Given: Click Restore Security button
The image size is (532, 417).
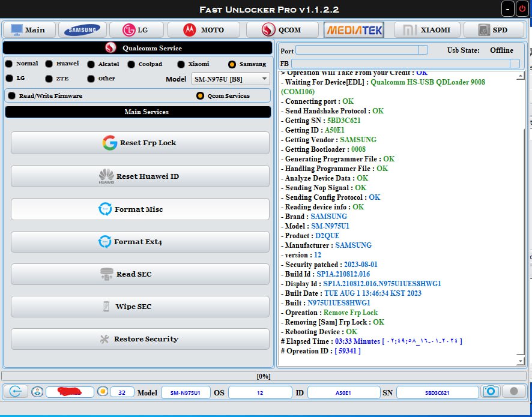Looking at the screenshot, I should coord(140,339).
